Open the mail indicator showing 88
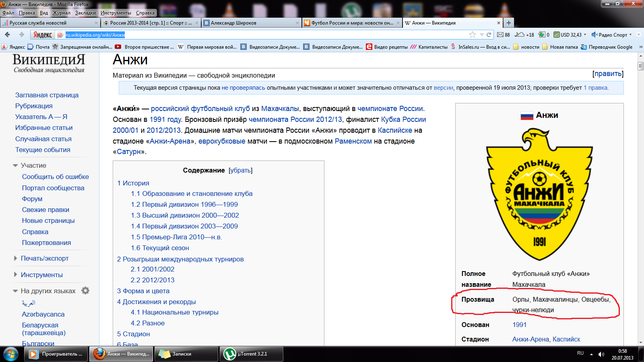Image resolution: width=644 pixels, height=362 pixels. [x=504, y=35]
